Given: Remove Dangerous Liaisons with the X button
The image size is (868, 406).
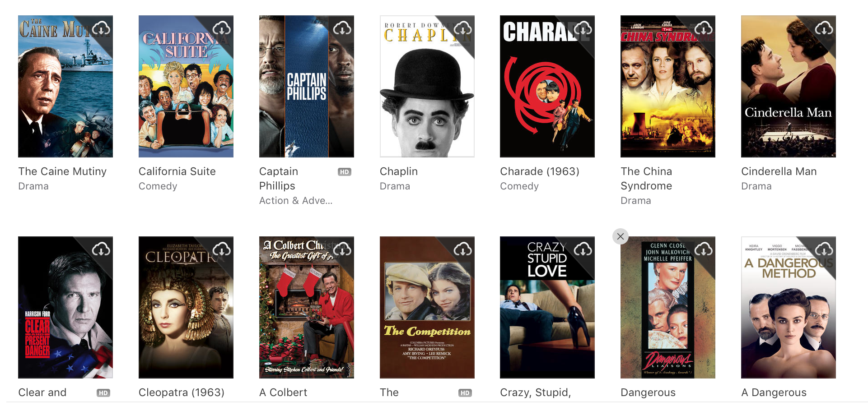Looking at the screenshot, I should point(621,236).
